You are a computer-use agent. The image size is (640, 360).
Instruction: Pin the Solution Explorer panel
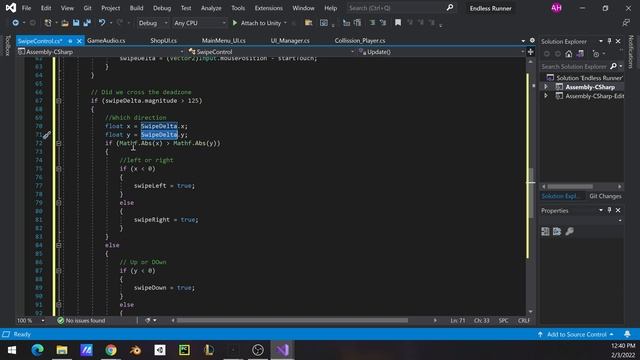(x=609, y=41)
